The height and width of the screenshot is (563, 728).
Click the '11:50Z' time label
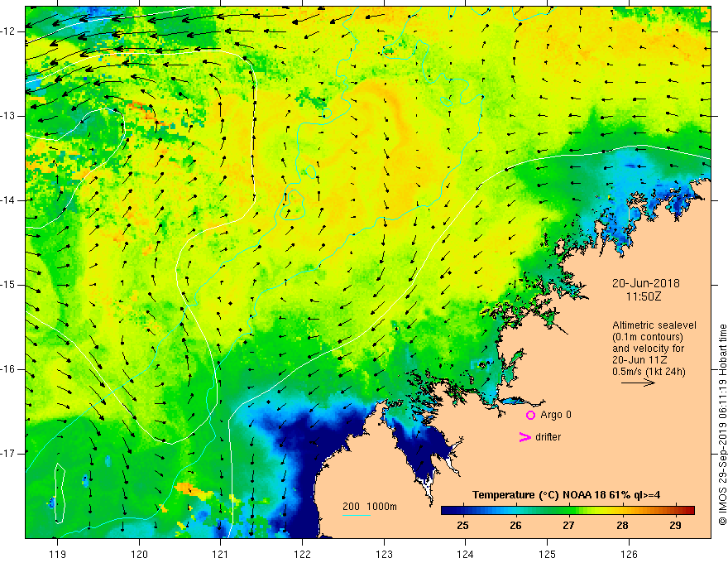pyautogui.click(x=644, y=296)
